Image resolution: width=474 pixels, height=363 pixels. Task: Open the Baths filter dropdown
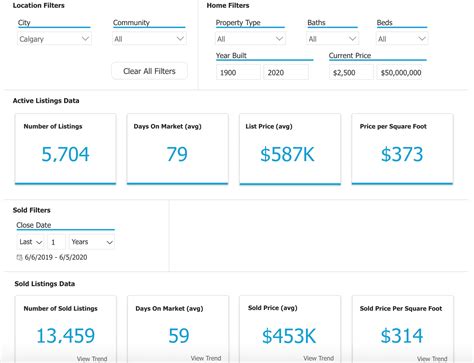pos(332,39)
